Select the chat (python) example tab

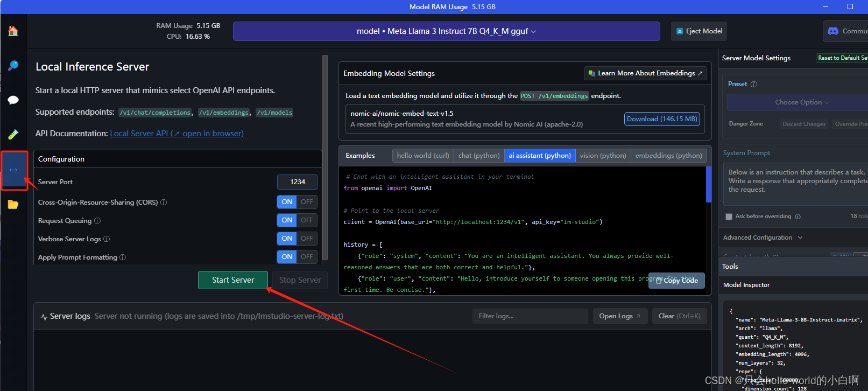point(479,156)
